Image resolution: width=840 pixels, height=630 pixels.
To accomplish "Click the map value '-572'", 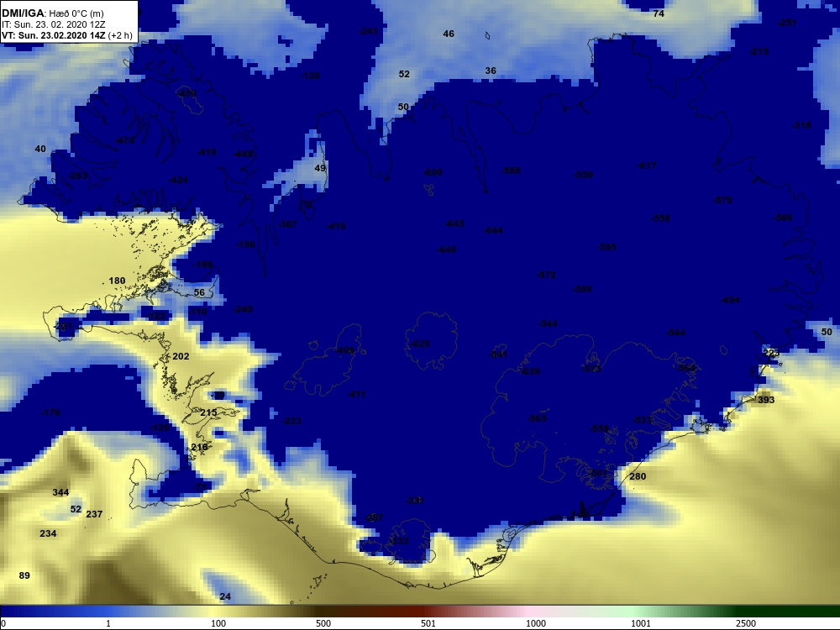I will [546, 275].
